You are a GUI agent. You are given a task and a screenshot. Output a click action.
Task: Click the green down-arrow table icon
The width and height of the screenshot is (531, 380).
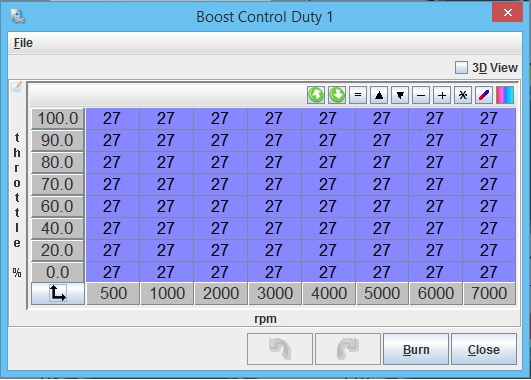[337, 95]
